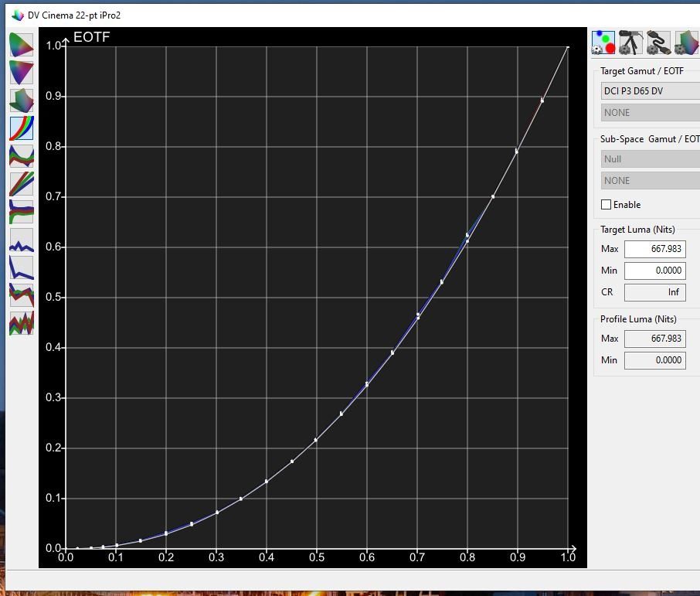This screenshot has height=596, width=700.
Task: Open the CIE xy gamut chart view
Action: (22, 45)
